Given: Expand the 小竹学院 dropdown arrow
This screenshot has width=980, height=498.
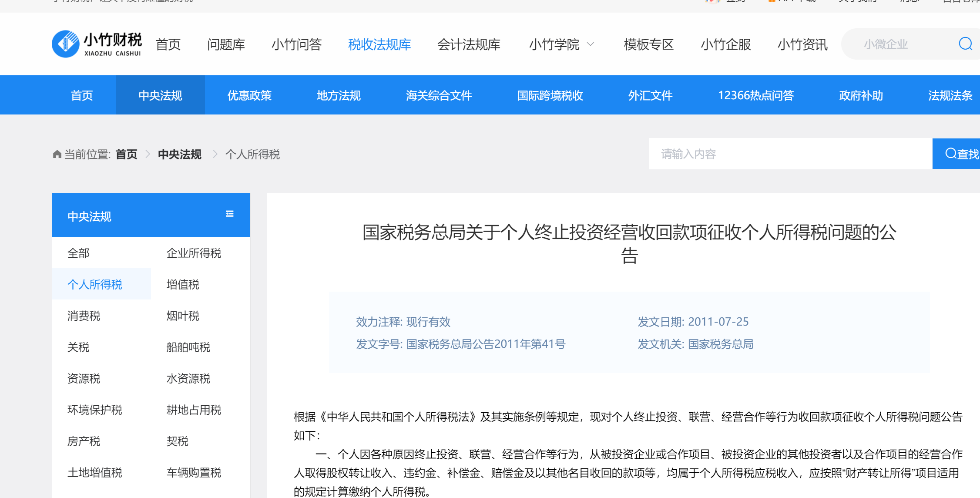Looking at the screenshot, I should click(x=591, y=44).
